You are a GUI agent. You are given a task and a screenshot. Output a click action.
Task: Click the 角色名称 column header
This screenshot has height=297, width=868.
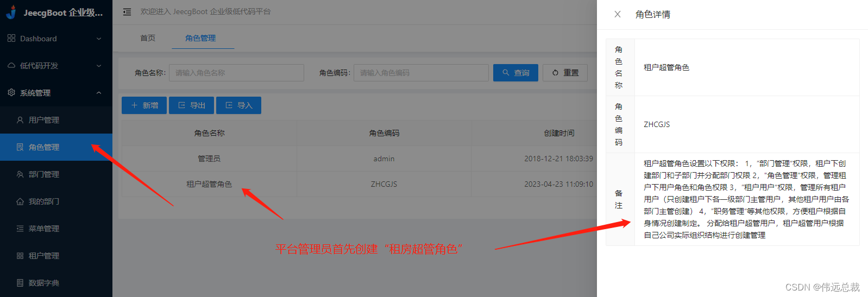pyautogui.click(x=209, y=133)
